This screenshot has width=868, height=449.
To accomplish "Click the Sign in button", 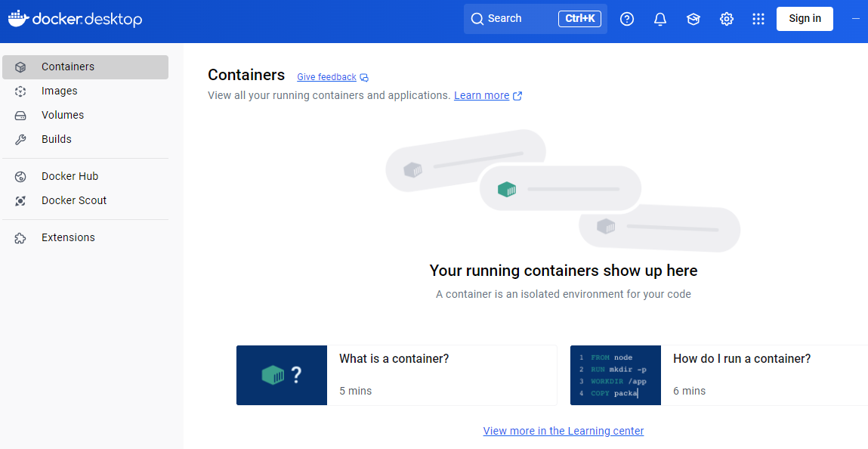I will coord(805,19).
